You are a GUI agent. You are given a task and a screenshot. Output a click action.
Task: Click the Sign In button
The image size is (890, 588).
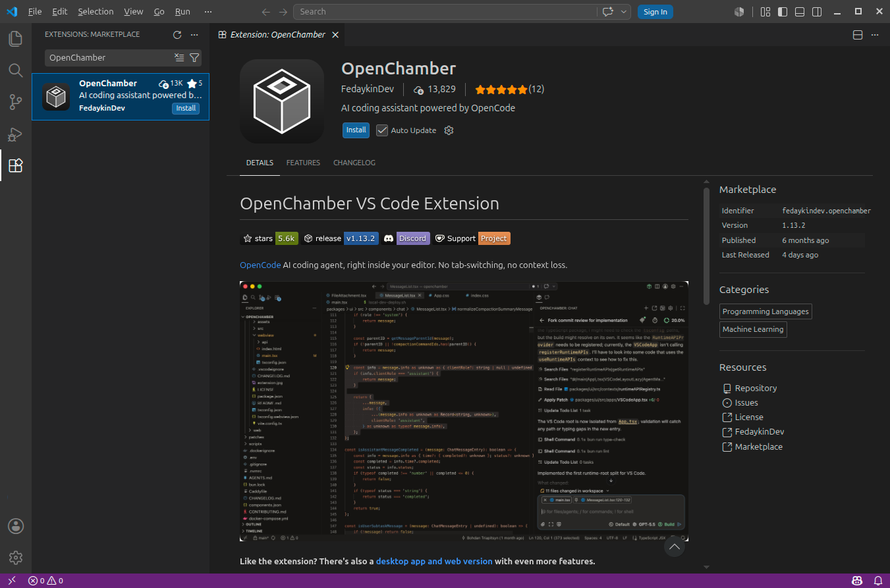(x=655, y=12)
